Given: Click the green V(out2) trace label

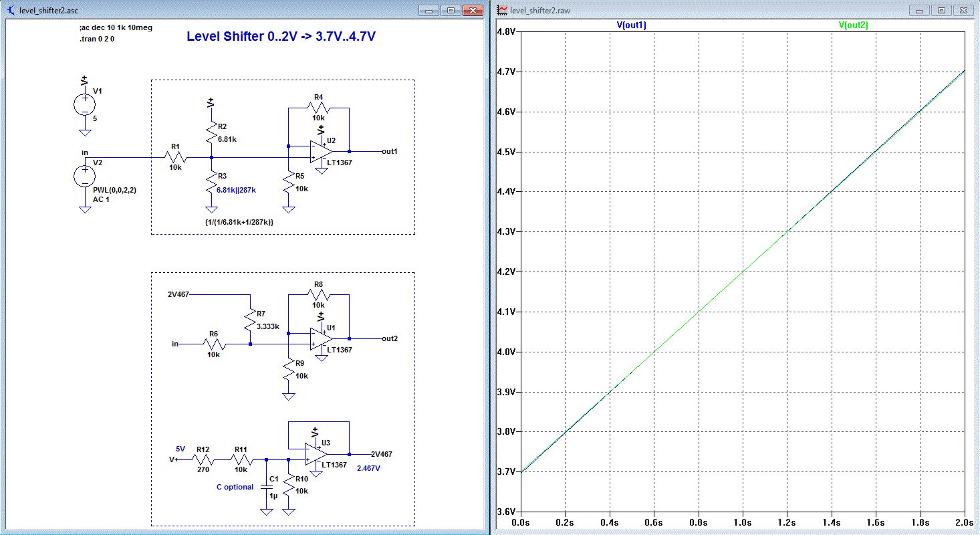Looking at the screenshot, I should (853, 25).
